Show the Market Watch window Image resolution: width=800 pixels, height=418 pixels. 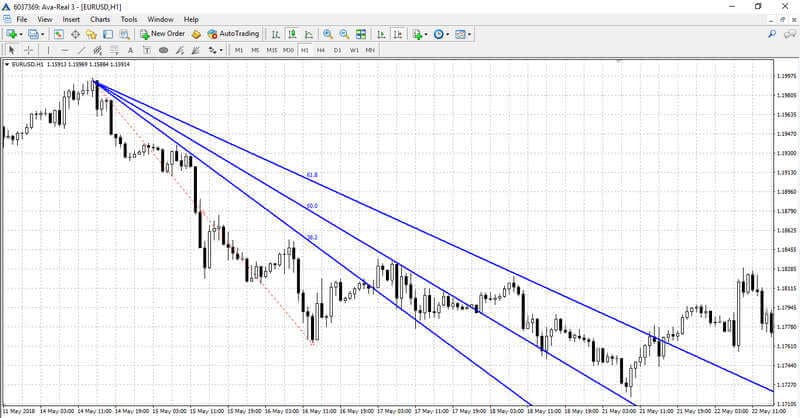(59, 34)
